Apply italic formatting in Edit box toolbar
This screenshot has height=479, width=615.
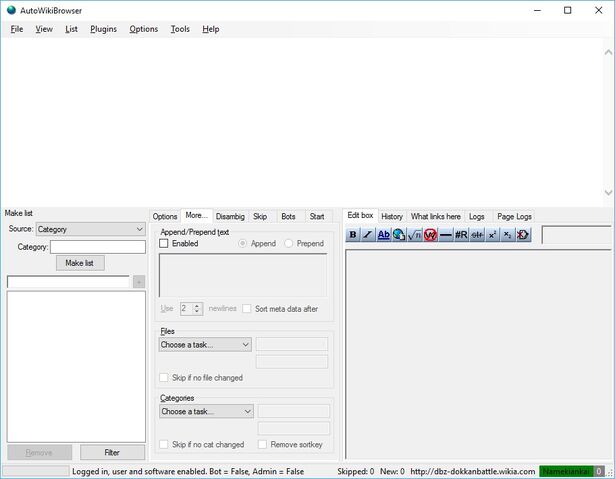tap(368, 235)
